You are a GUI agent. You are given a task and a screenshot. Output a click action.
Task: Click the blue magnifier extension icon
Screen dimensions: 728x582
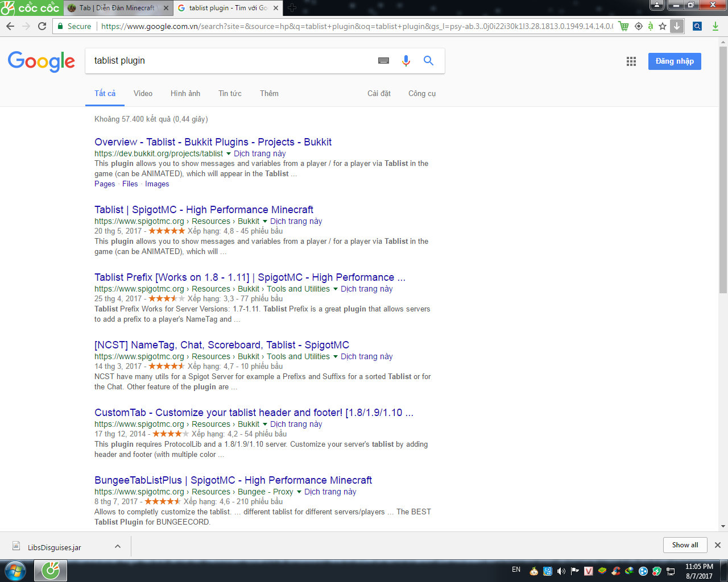[x=697, y=26]
